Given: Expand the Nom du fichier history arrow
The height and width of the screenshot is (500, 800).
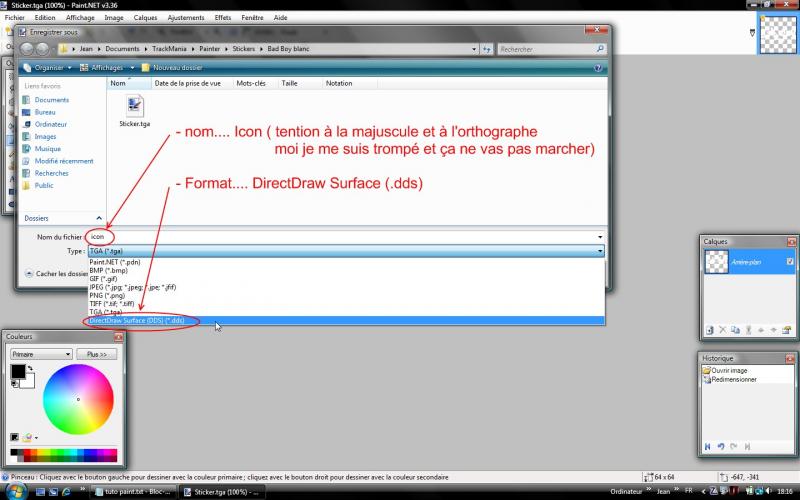Looking at the screenshot, I should [x=600, y=237].
